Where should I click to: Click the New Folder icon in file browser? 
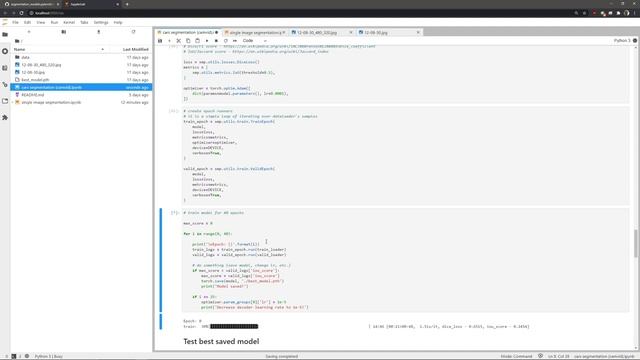pyautogui.click(x=64, y=32)
